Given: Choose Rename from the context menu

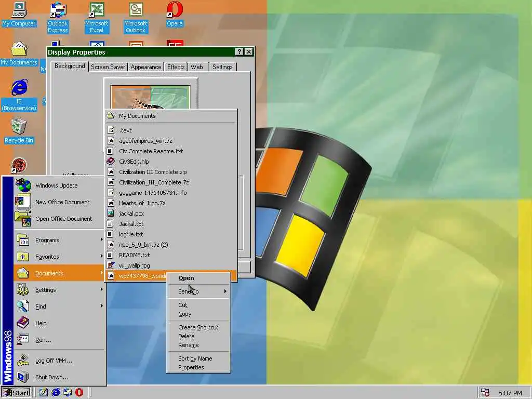Looking at the screenshot, I should [199, 345].
